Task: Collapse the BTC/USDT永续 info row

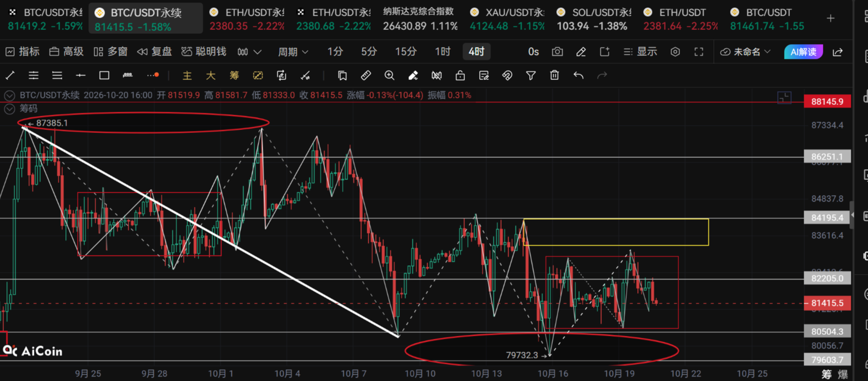Action: pyautogui.click(x=9, y=95)
